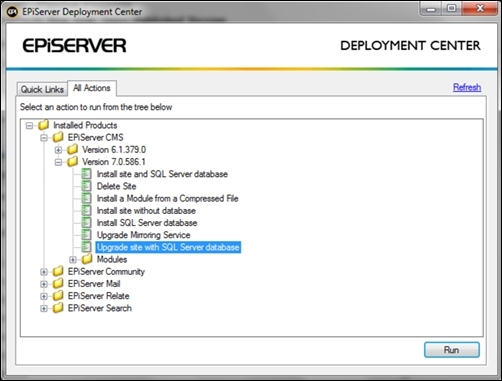Select Install SQL Server database action
The height and width of the screenshot is (381, 502).
pos(147,223)
